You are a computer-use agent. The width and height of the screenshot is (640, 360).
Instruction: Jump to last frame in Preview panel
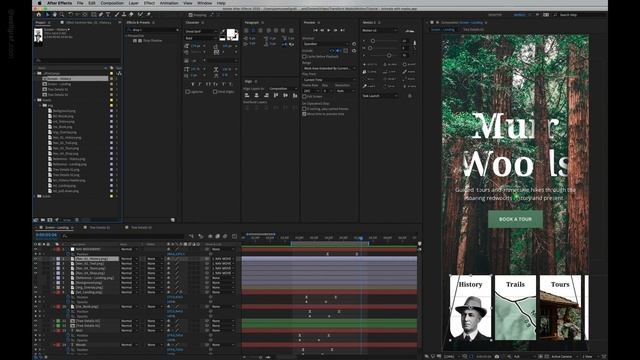[x=342, y=30]
